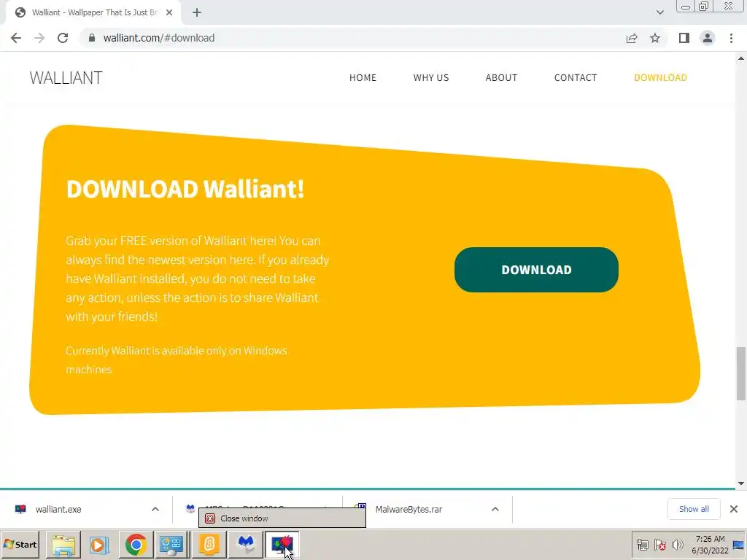Open a new browser tab

tap(197, 12)
